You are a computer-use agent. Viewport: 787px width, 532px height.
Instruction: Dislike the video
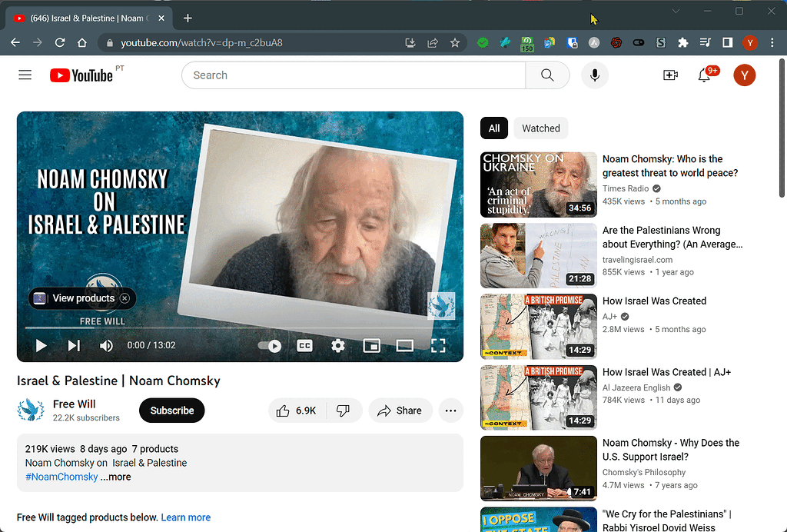pyautogui.click(x=344, y=411)
